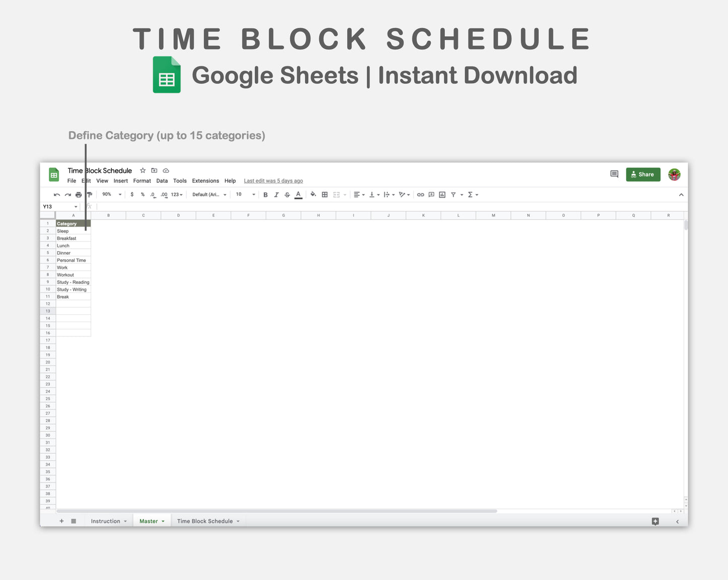Open the Data menu

pos(162,181)
